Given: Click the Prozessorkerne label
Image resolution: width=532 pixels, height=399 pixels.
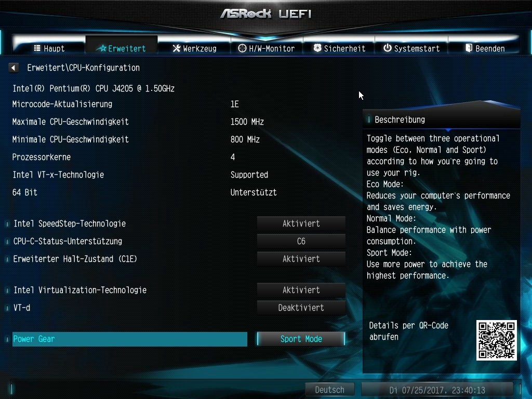Looking at the screenshot, I should point(42,157).
